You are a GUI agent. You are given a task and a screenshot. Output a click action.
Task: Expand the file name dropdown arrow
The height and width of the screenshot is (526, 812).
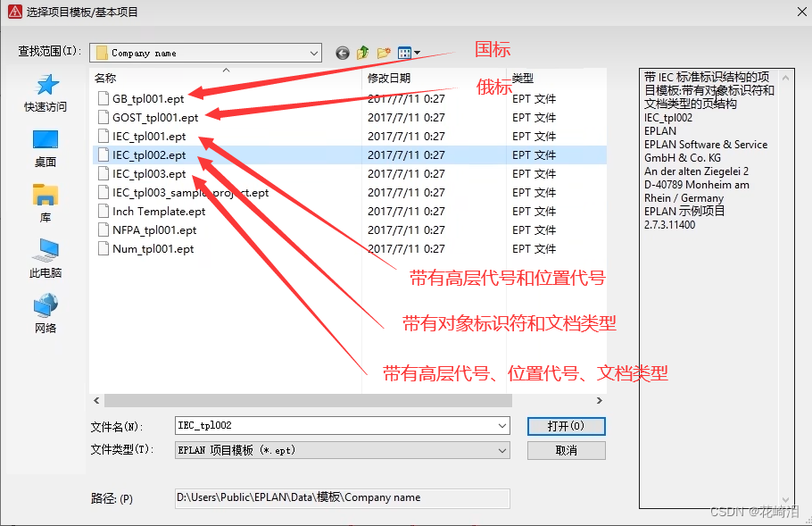501,425
